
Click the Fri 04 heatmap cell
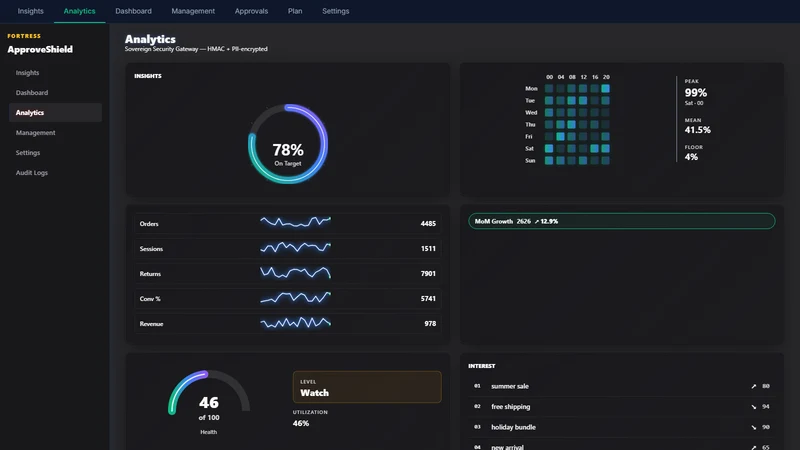[560, 136]
